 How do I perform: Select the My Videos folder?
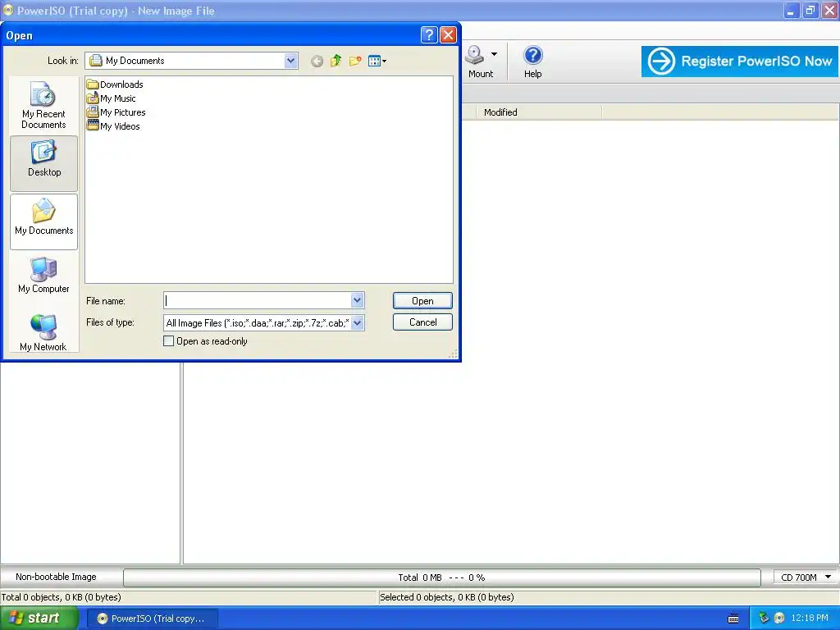point(113,126)
